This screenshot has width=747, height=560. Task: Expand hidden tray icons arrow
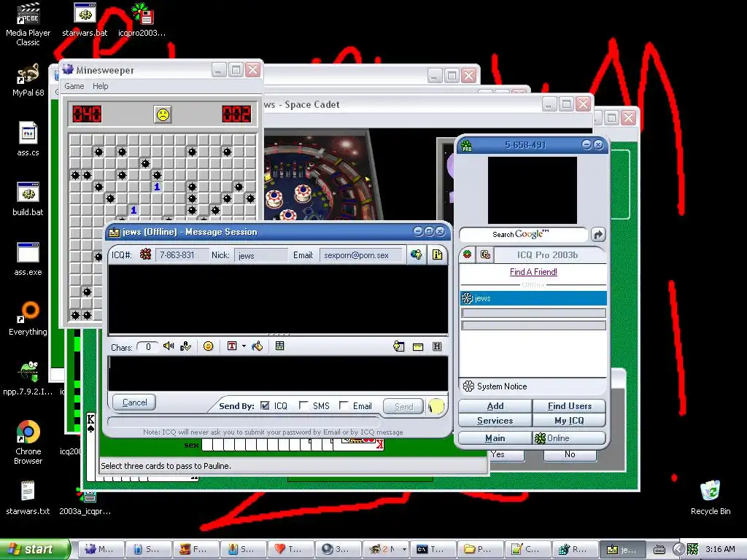[678, 550]
